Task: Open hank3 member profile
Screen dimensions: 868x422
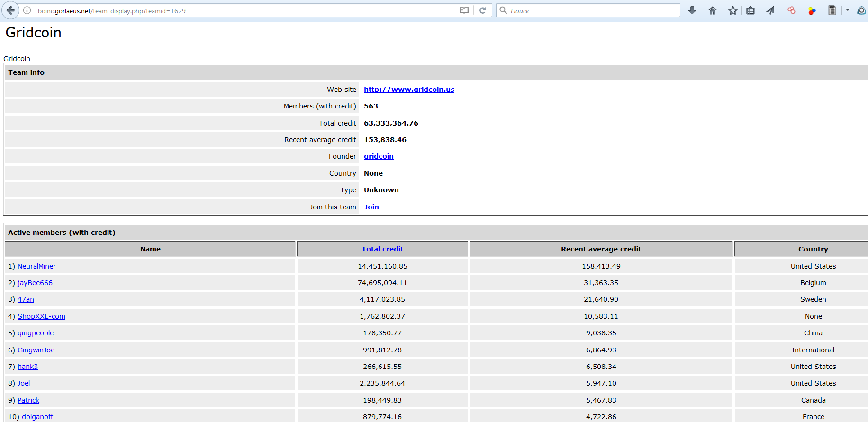Action: [x=27, y=367]
